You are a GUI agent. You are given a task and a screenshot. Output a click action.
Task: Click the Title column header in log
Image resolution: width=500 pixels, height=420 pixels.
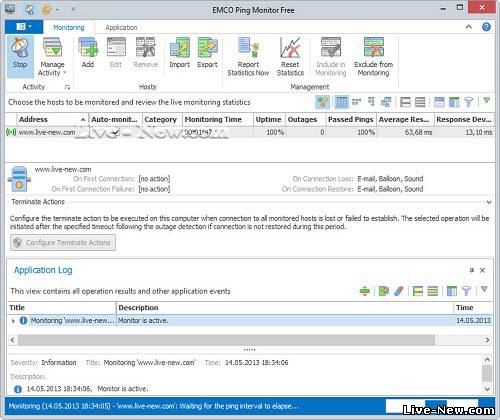(x=62, y=308)
